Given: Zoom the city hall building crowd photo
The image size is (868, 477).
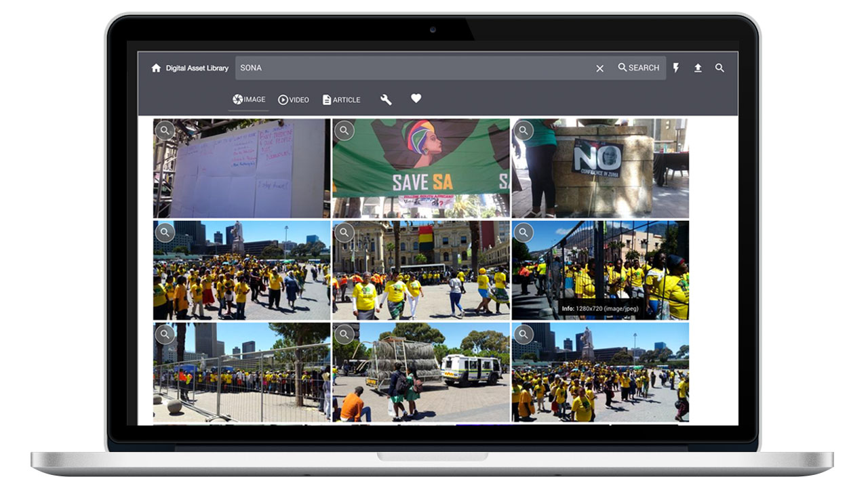Looking at the screenshot, I should pyautogui.click(x=344, y=232).
